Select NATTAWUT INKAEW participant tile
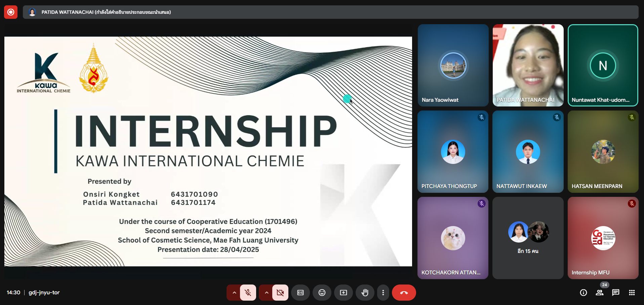The width and height of the screenshot is (644, 305). (x=528, y=151)
